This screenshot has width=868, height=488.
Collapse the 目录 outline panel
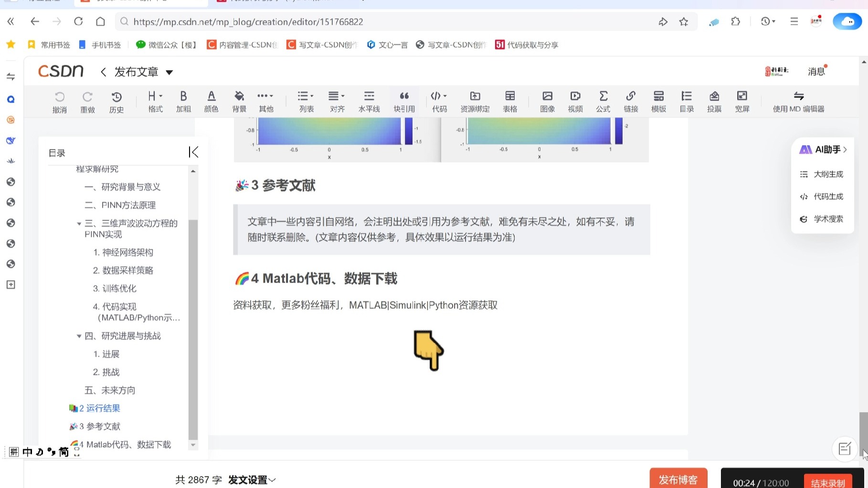tap(194, 152)
